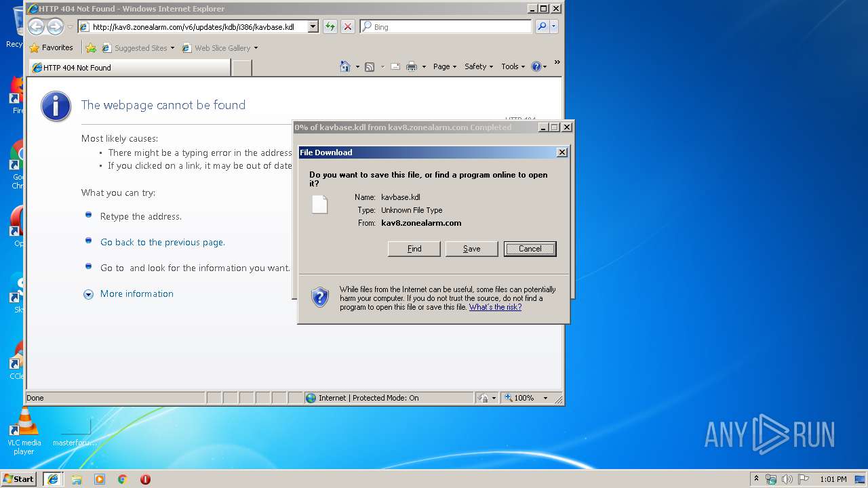Open the recent pages dropdown arrow
The image size is (868, 488).
70,27
